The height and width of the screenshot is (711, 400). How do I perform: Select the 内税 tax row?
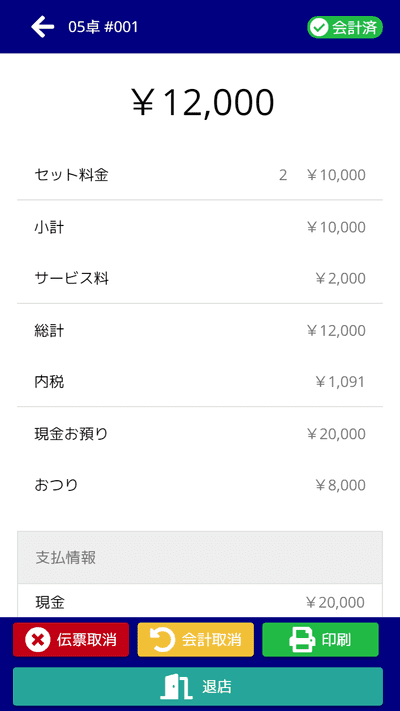click(x=200, y=382)
